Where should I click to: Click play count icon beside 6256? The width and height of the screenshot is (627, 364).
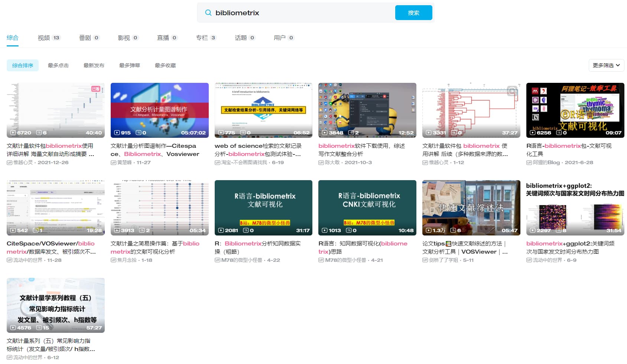tap(533, 133)
